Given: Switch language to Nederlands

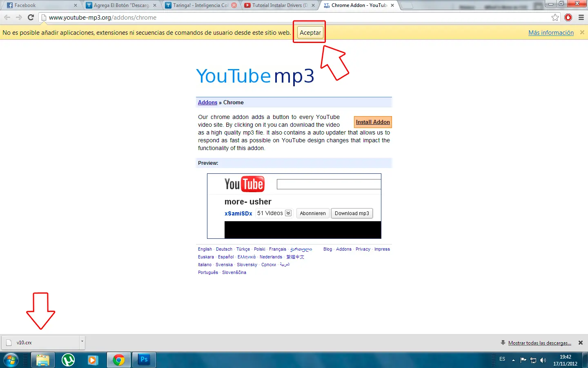Looking at the screenshot, I should [x=271, y=257].
